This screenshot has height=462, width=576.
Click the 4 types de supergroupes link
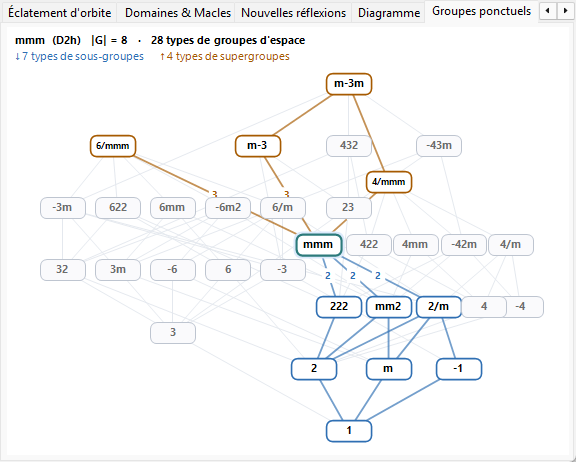pyautogui.click(x=225, y=56)
